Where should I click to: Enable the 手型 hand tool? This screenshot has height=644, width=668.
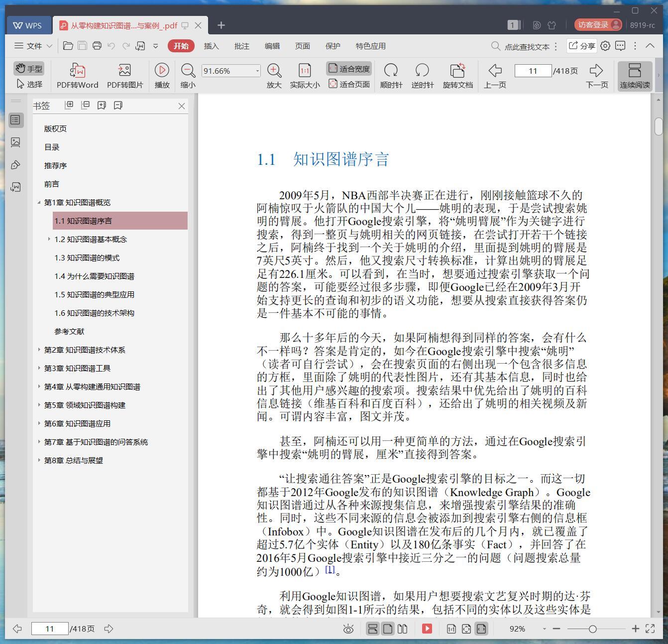click(x=29, y=69)
